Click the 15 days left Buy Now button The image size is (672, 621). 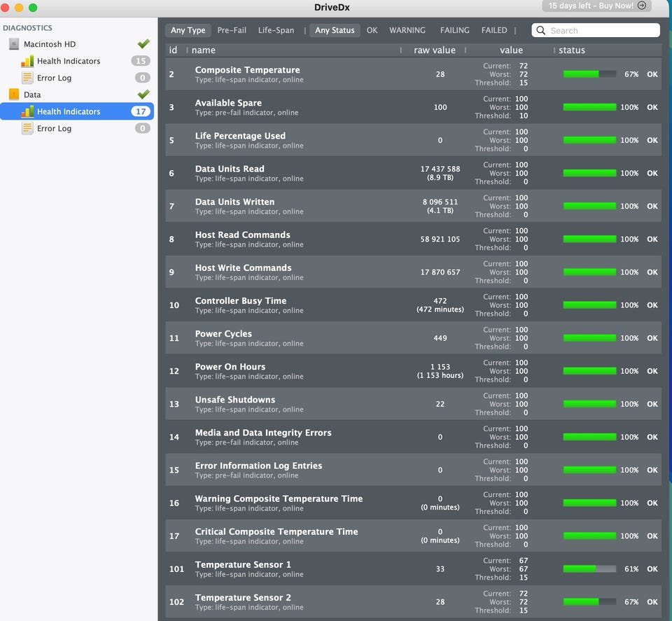click(x=596, y=6)
